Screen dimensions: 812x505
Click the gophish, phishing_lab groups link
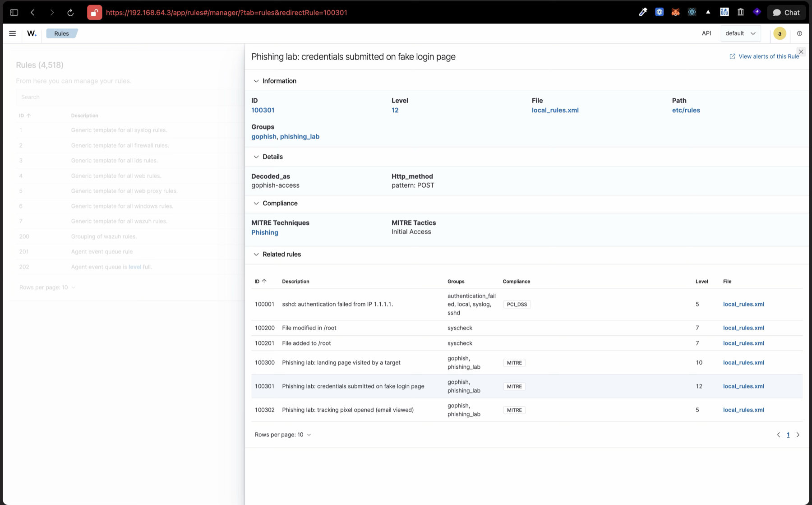[x=285, y=136]
